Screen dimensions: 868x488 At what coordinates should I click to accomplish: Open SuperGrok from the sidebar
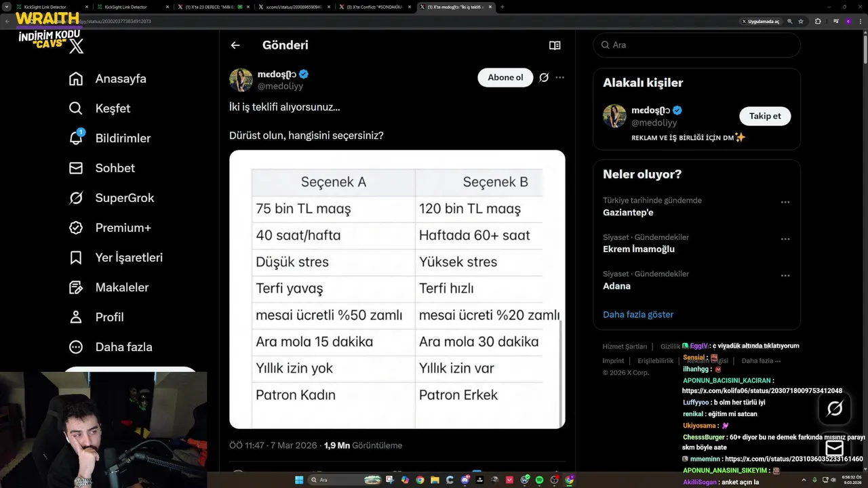76,198
